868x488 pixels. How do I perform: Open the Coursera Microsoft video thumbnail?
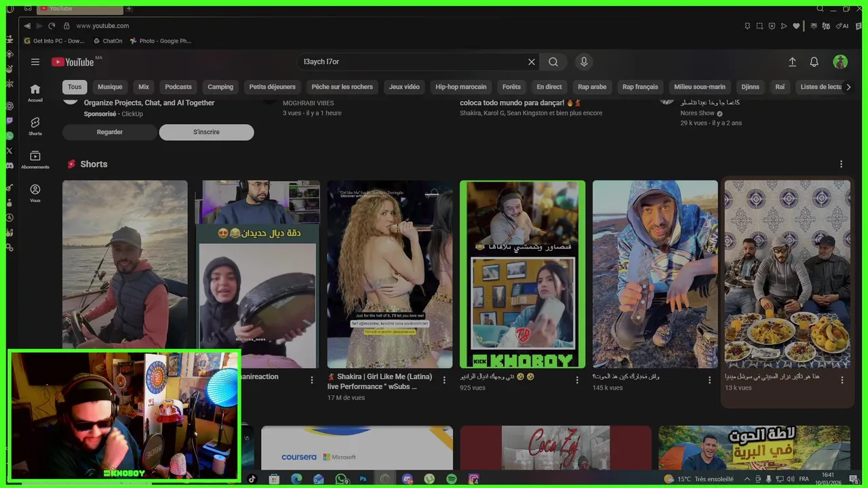(357, 447)
